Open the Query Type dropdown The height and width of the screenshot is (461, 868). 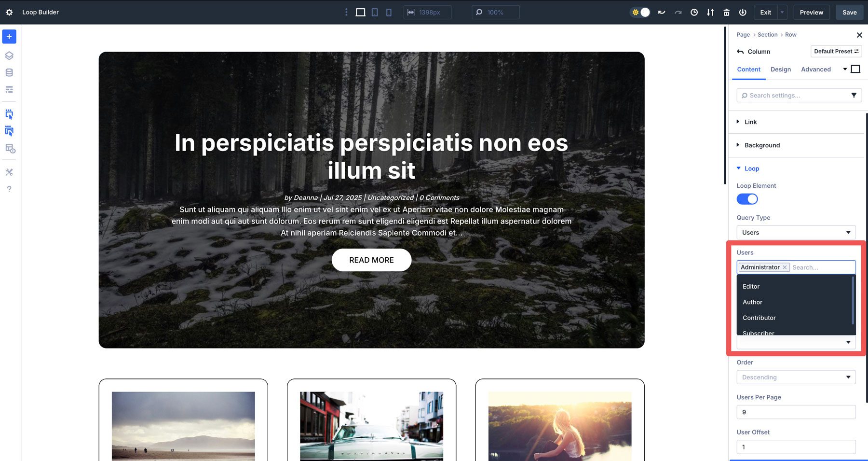click(796, 232)
